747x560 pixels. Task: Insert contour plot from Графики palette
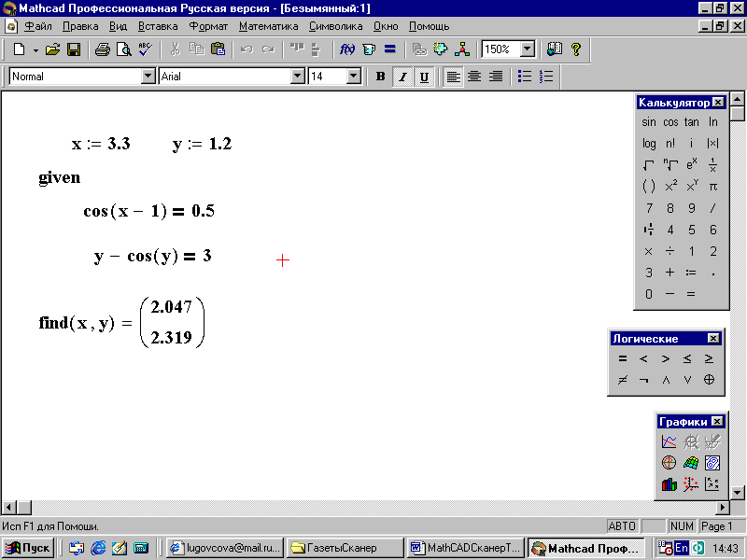click(712, 462)
